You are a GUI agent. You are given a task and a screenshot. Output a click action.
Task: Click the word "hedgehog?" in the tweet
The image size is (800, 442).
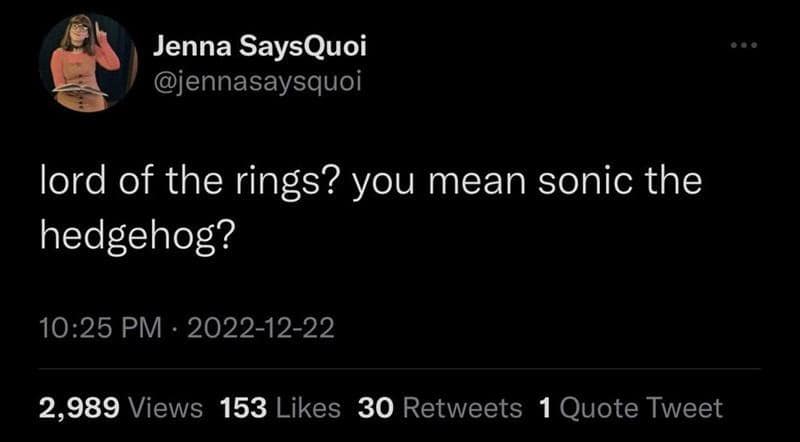(136, 235)
